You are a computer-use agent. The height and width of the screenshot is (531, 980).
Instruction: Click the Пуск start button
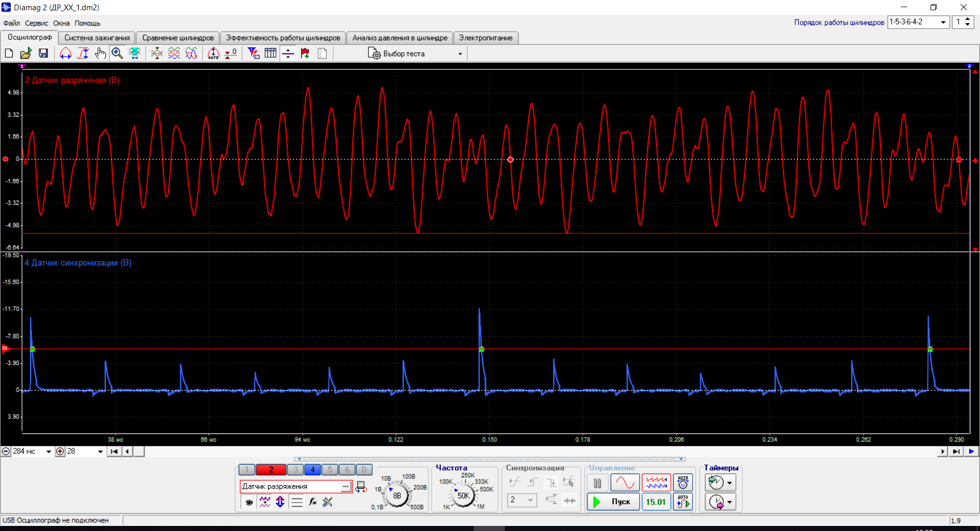(614, 502)
